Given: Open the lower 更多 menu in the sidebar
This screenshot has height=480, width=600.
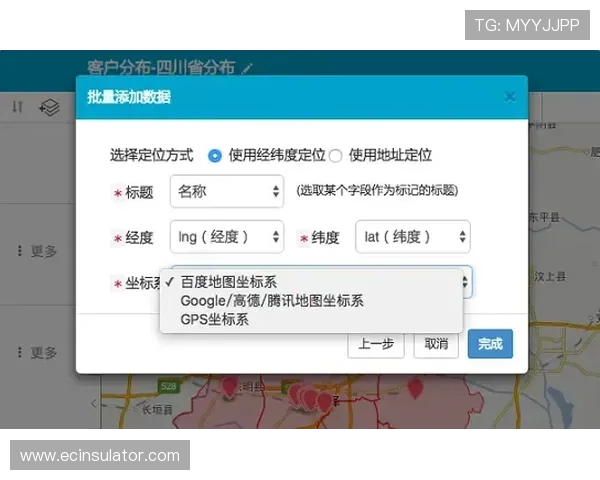Looking at the screenshot, I should click(x=38, y=352).
